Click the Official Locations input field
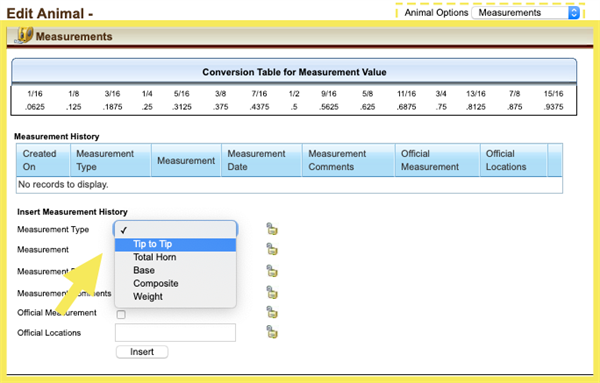 click(175, 332)
